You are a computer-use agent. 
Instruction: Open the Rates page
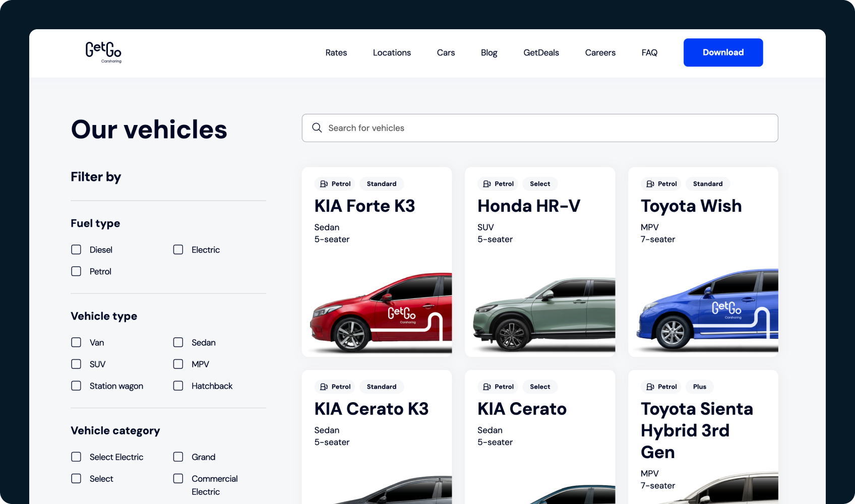[336, 52]
